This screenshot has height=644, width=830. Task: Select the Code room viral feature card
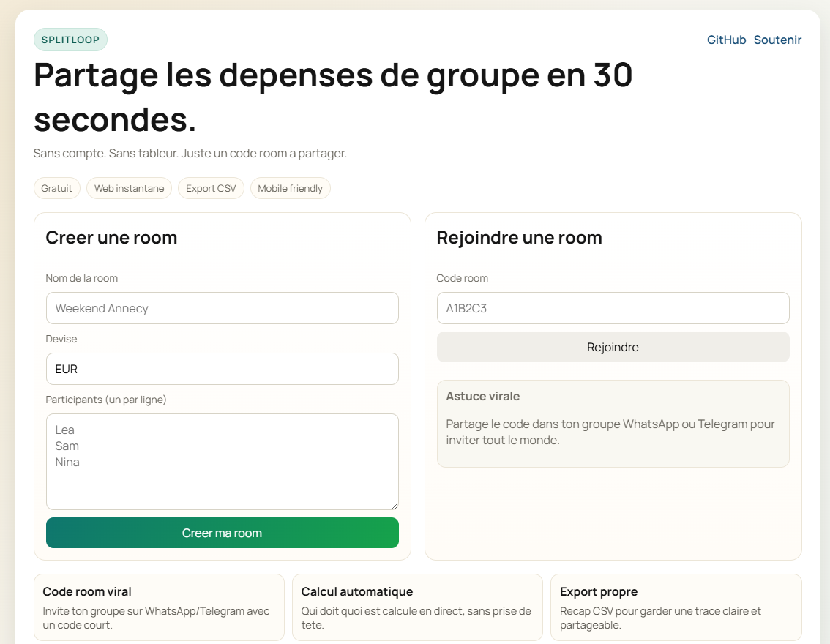coord(159,607)
